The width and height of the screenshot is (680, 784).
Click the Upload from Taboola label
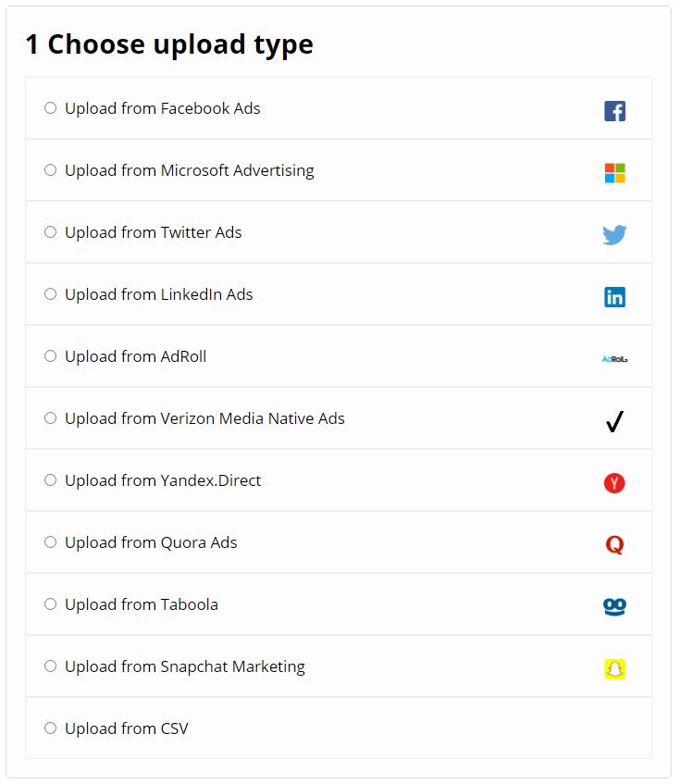tap(142, 604)
